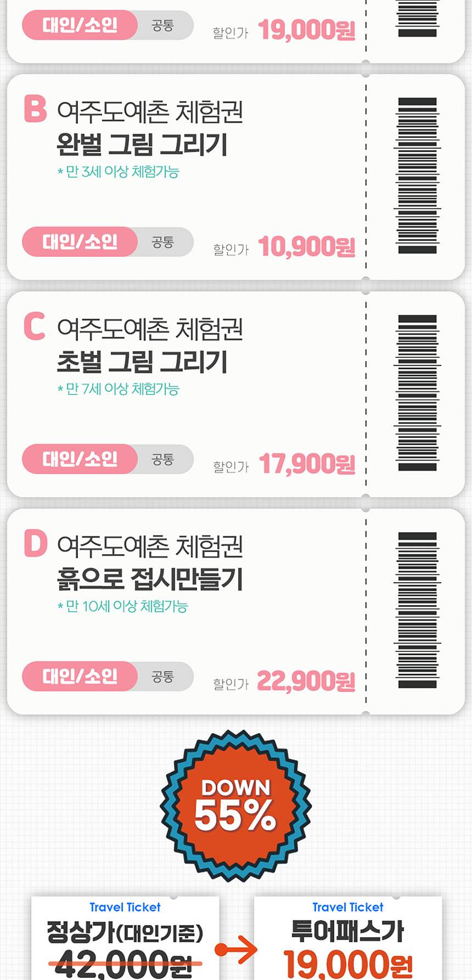472x980 pixels.
Task: Click the 투어패스가 19,000원 Travel Ticket card
Action: (x=348, y=939)
